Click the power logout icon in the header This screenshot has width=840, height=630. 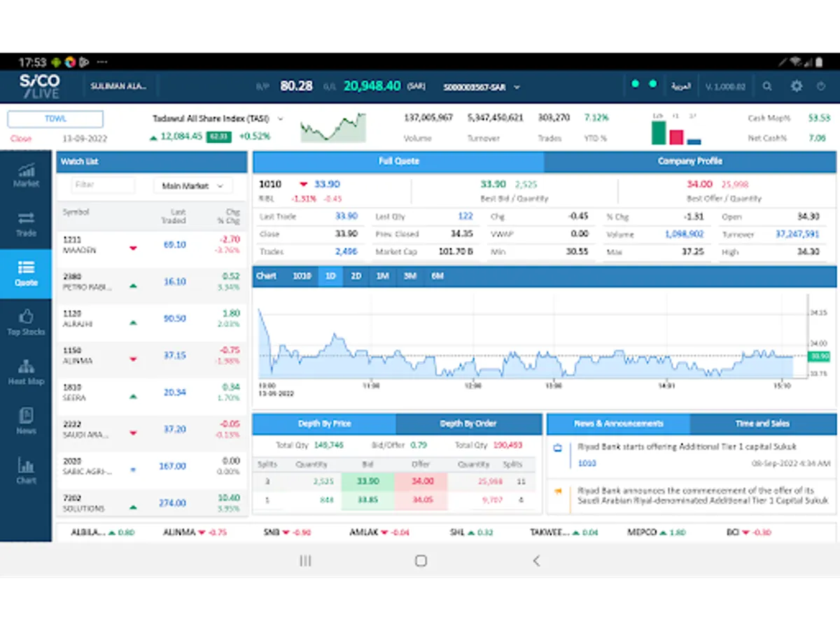pyautogui.click(x=822, y=86)
